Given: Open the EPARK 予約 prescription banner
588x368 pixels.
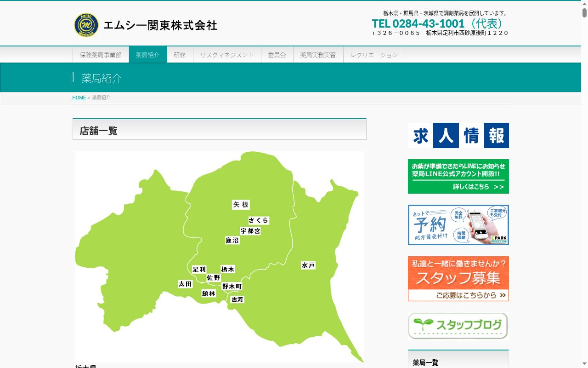Looking at the screenshot, I should (458, 225).
